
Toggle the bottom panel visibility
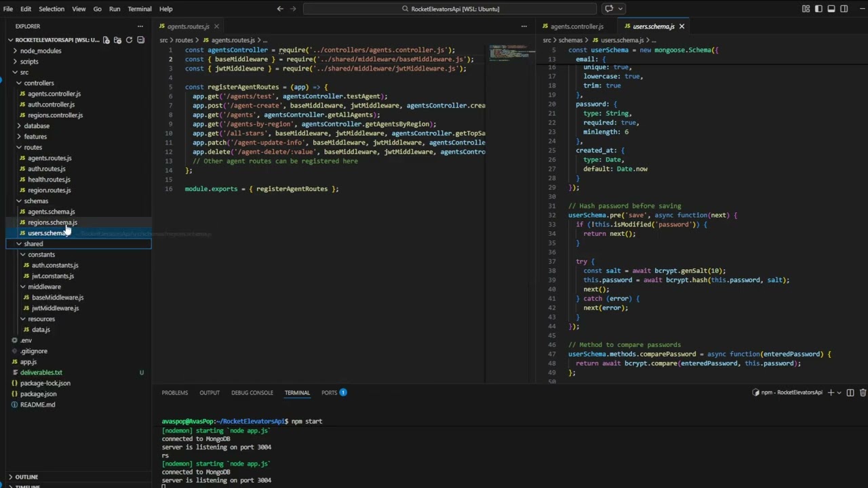pos(831,9)
